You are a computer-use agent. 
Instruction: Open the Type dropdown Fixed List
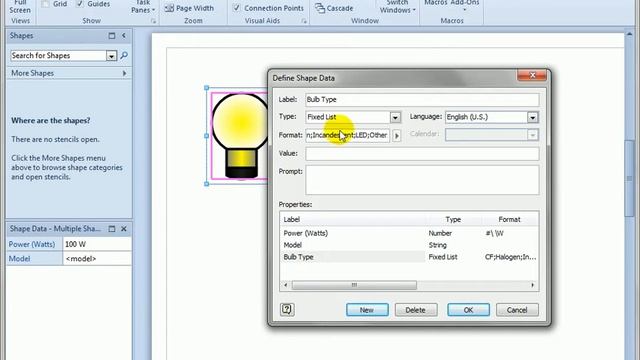[x=395, y=118]
